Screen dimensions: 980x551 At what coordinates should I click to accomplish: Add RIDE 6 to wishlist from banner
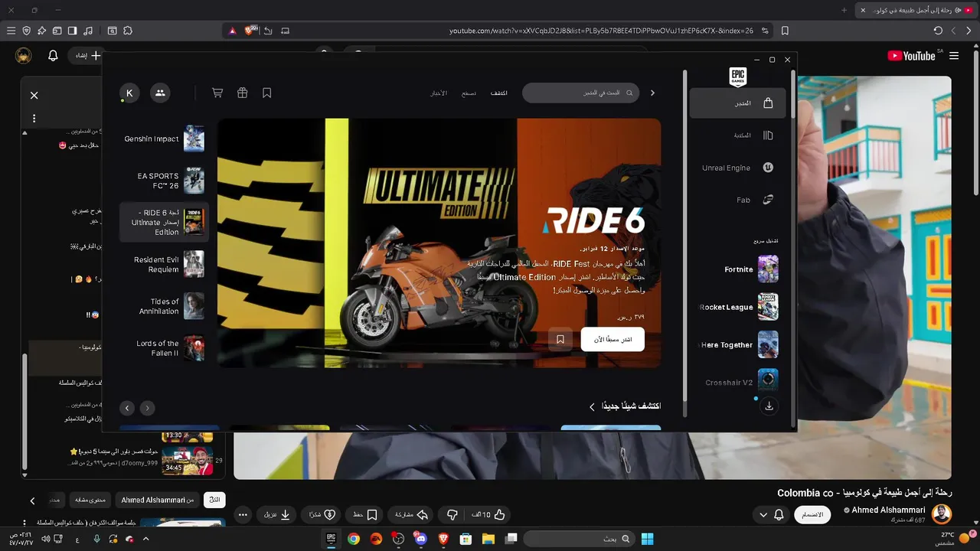tap(560, 339)
